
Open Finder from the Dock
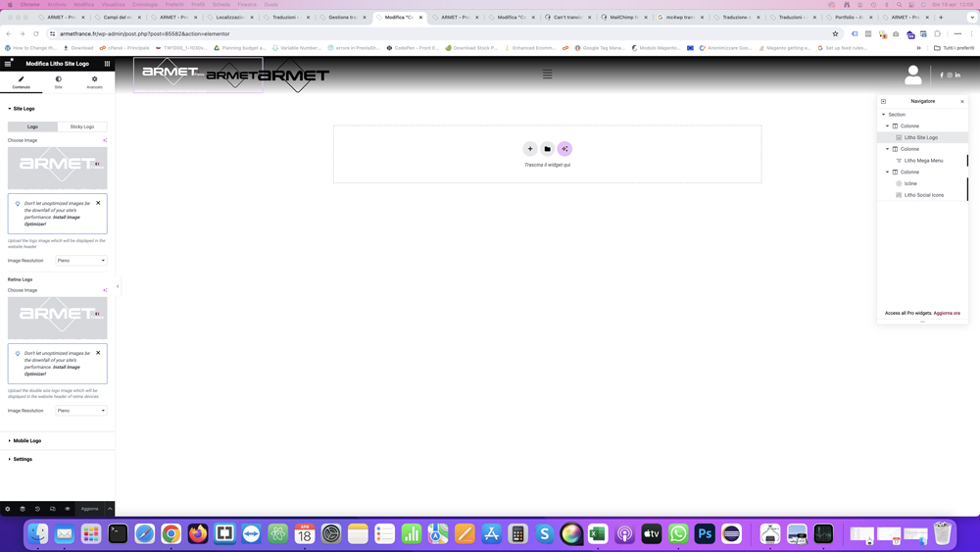(37, 534)
